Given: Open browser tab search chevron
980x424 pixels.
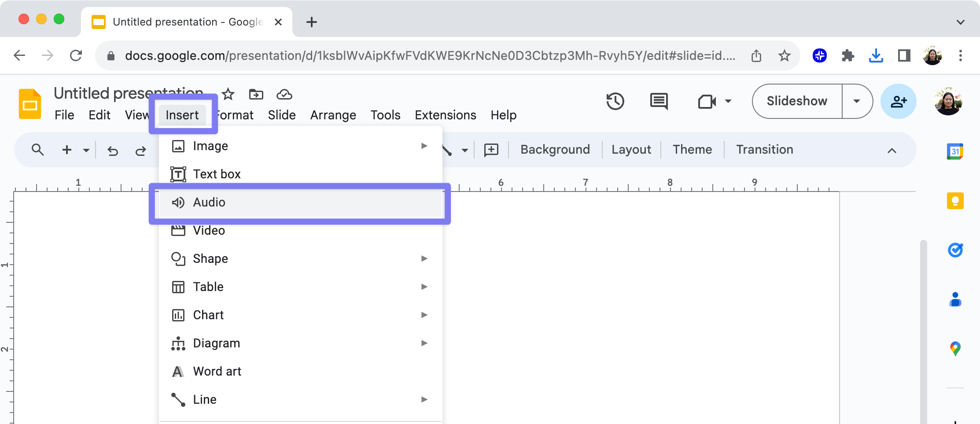Looking at the screenshot, I should pos(960,22).
